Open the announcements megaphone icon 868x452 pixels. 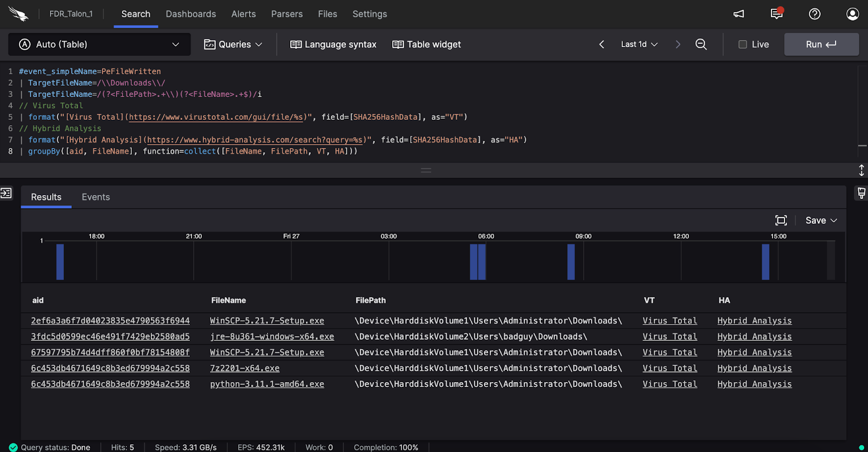coord(739,14)
